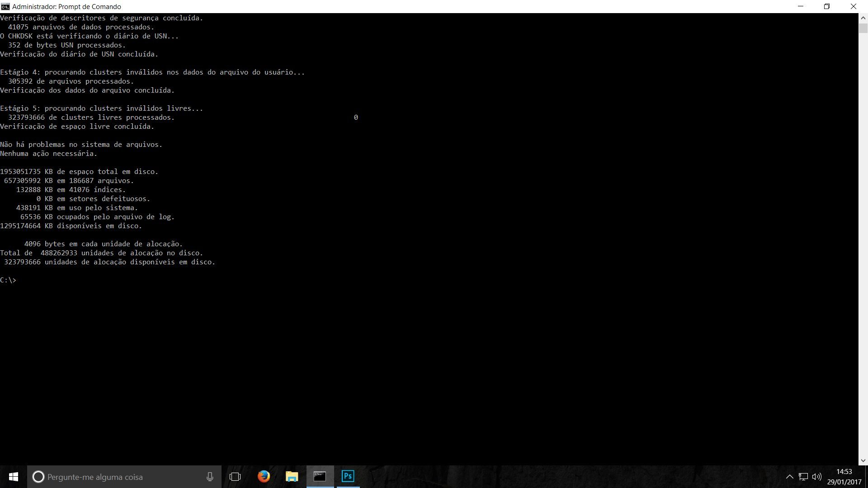Click the Command Prompt title bar icon
Image resolution: width=868 pixels, height=488 pixels.
[x=5, y=6]
